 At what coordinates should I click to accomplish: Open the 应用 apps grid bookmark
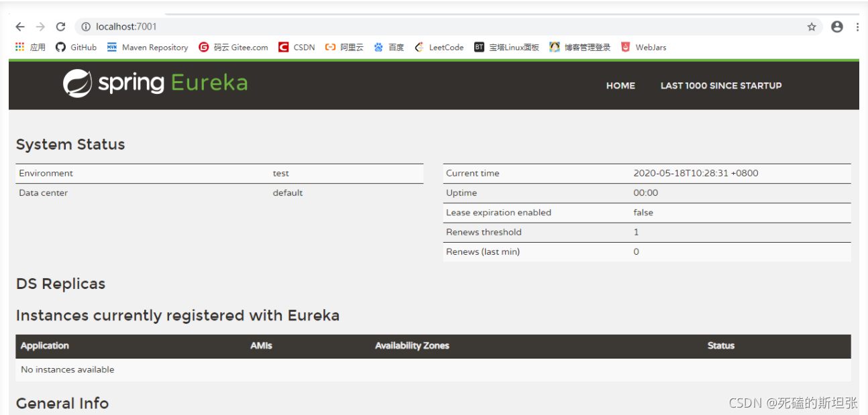point(30,47)
